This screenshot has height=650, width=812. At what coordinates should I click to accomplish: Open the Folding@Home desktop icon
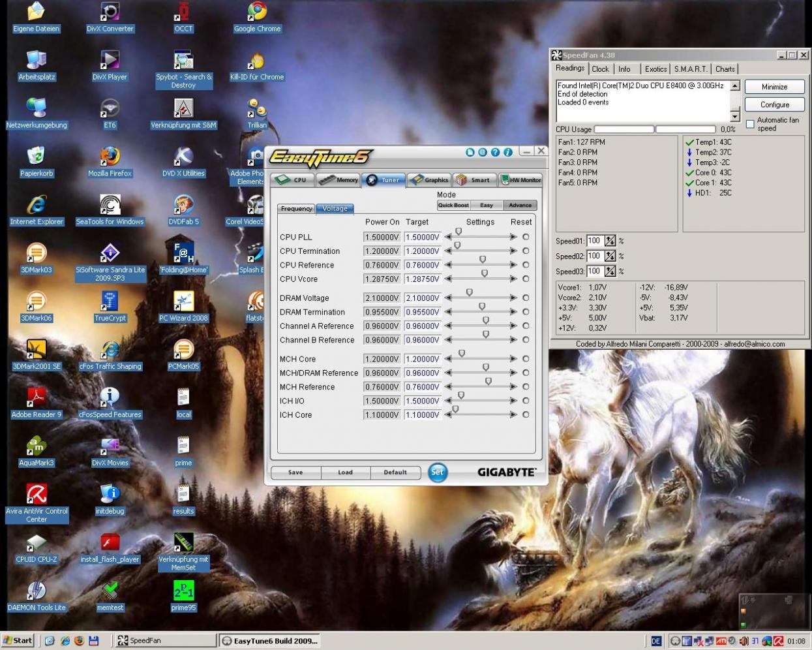tap(183, 254)
